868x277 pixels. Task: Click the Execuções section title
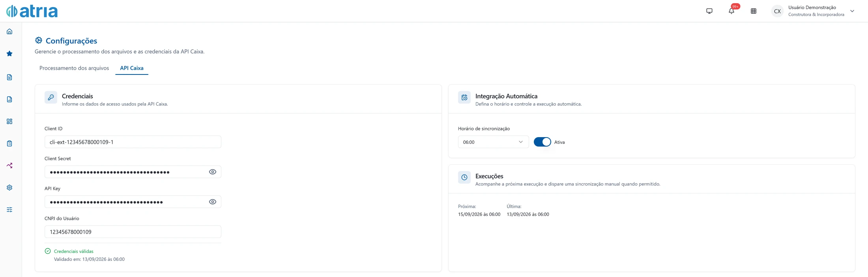click(489, 176)
